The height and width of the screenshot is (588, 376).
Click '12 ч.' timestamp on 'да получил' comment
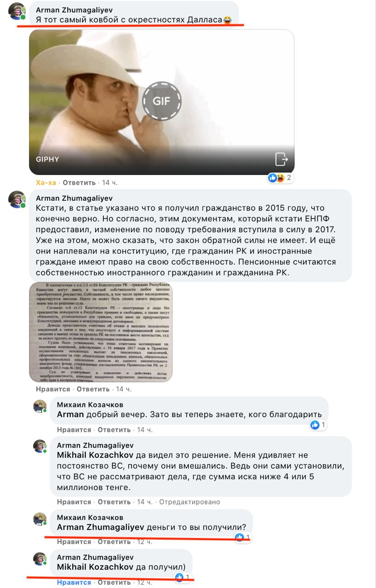145,582
